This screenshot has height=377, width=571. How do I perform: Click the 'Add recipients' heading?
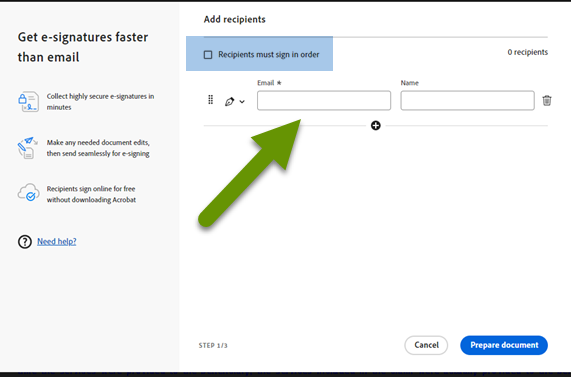pos(235,19)
